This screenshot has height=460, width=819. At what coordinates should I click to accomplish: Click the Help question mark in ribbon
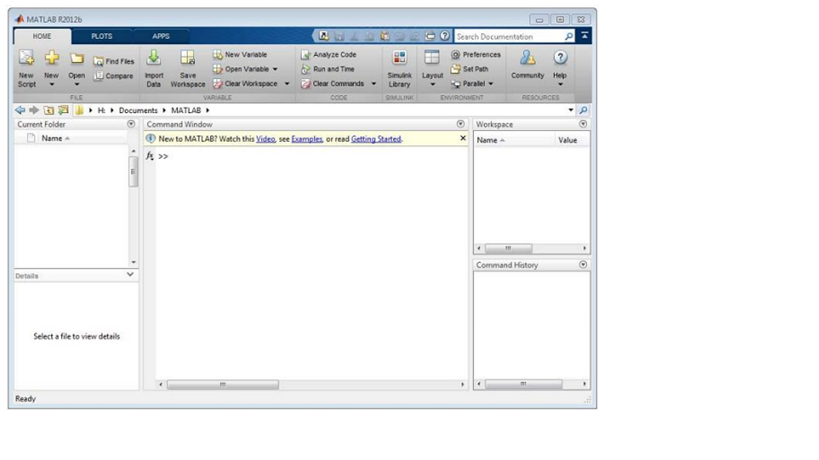click(560, 57)
